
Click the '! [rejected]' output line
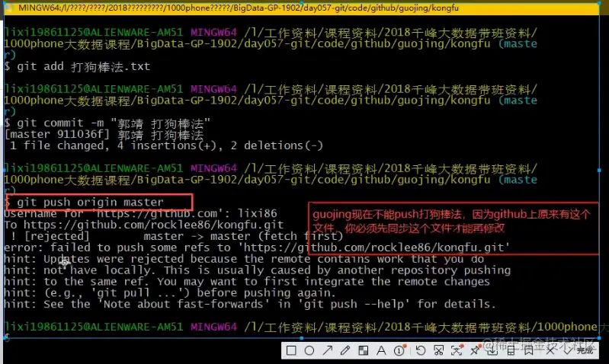pyautogui.click(x=177, y=236)
